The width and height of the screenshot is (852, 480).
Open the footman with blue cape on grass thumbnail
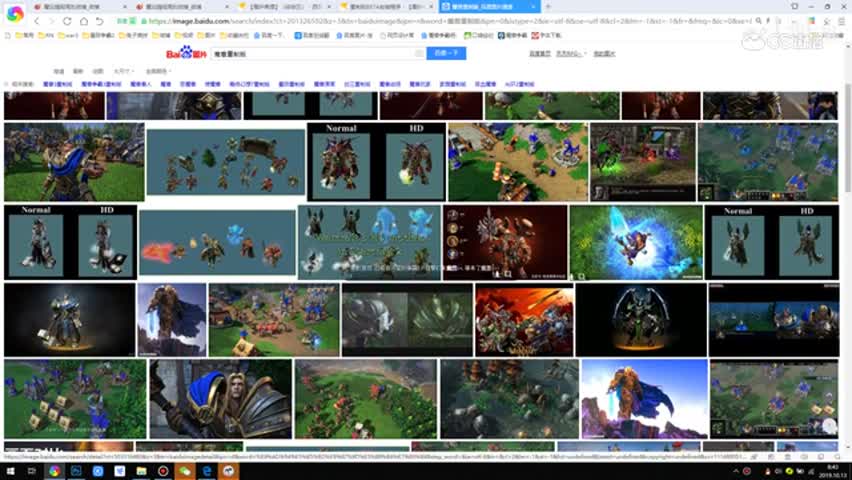pos(74,162)
